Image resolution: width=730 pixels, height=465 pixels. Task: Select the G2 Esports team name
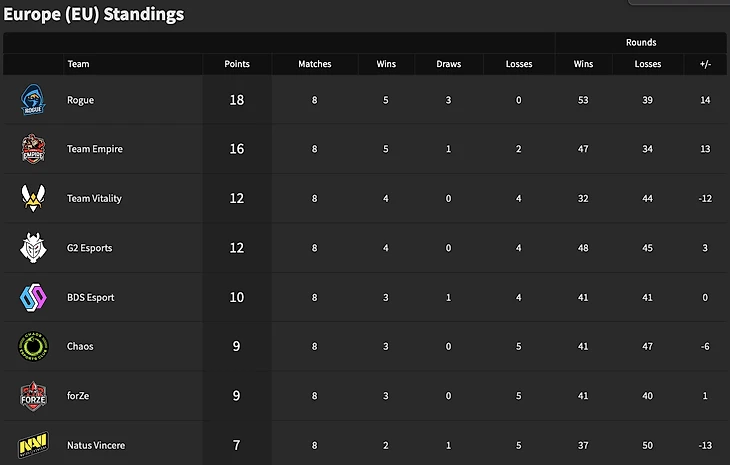(x=89, y=248)
